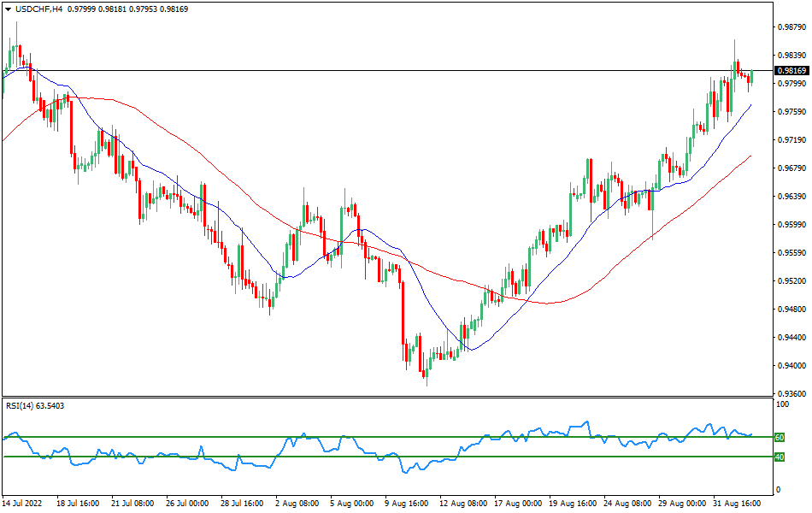This screenshot has width=812, height=513.
Task: Click the 0.94400 price axis label
Action: (x=791, y=337)
